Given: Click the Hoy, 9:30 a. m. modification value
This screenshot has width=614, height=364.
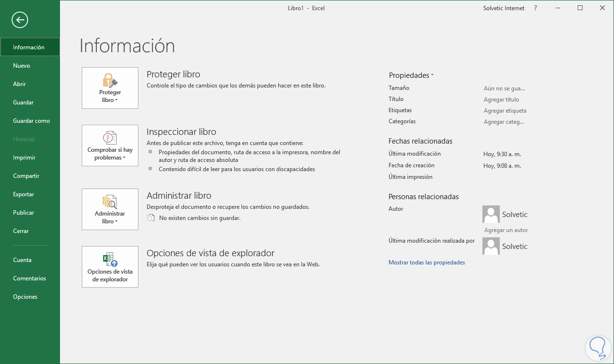Looking at the screenshot, I should 502,154.
